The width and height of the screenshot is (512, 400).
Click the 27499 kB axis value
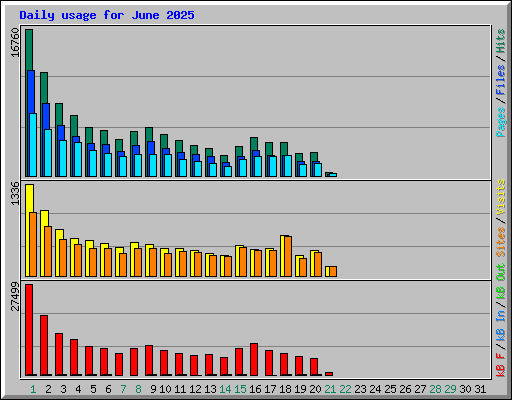(15, 296)
